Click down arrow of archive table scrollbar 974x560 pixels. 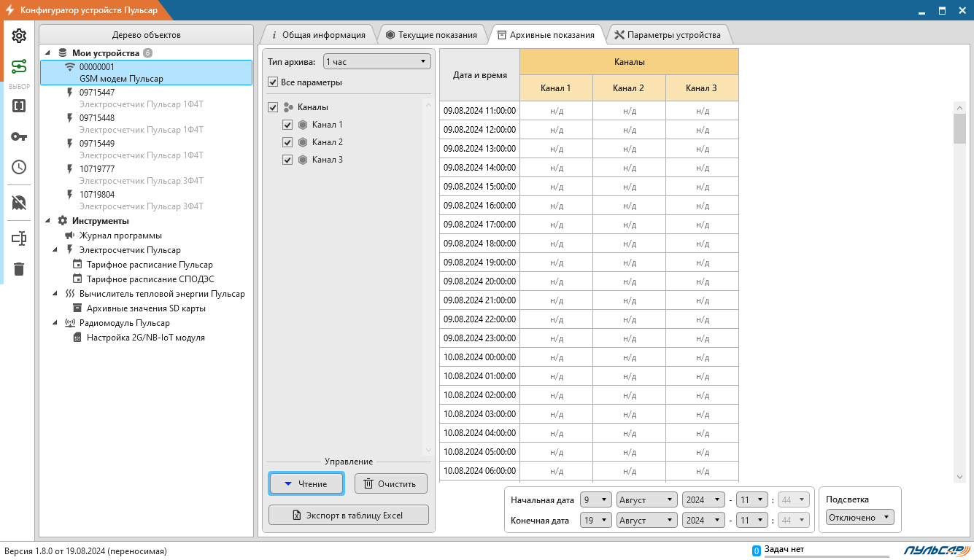pos(959,477)
